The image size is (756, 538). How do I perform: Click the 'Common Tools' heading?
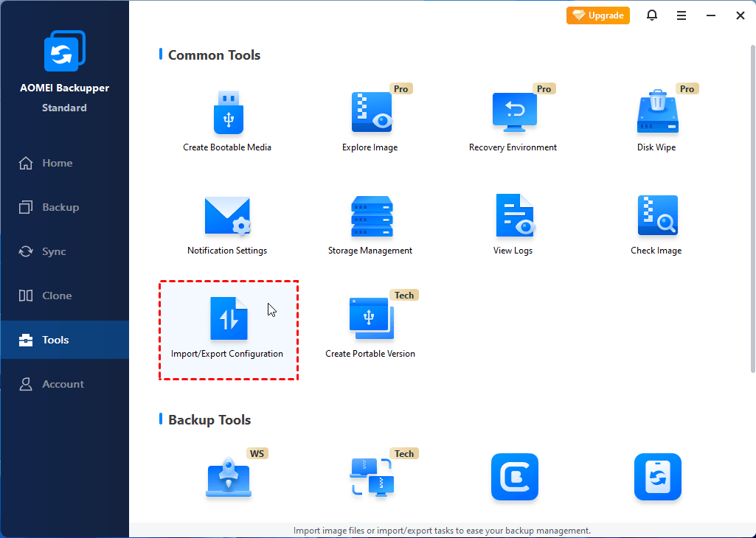[x=214, y=55]
